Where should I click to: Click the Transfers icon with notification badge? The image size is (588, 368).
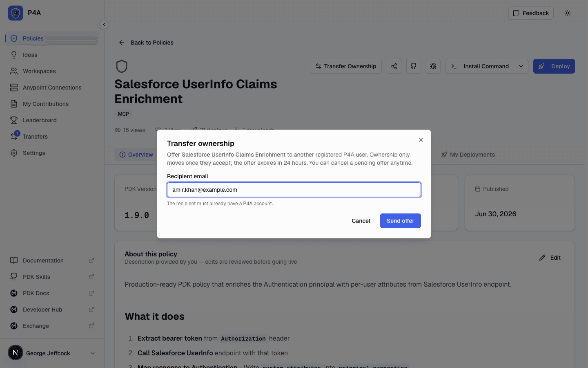pyautogui.click(x=14, y=136)
